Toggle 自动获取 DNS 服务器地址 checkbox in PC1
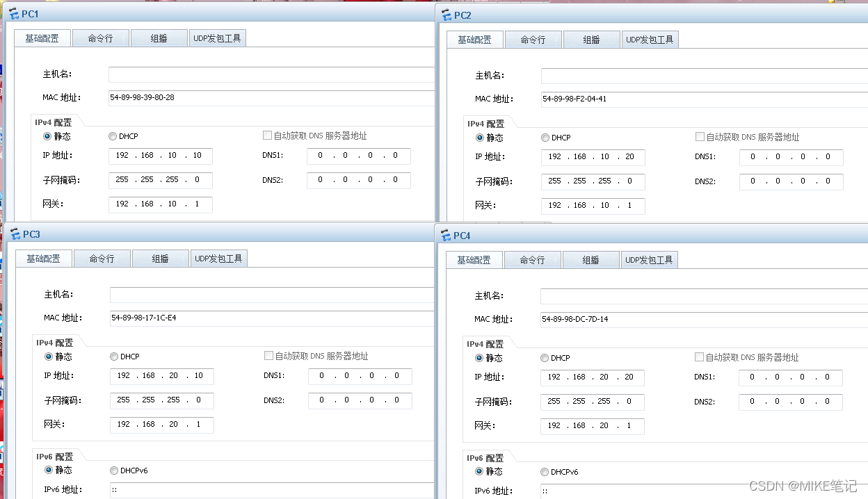Screen dimensions: 868x499 (268, 136)
